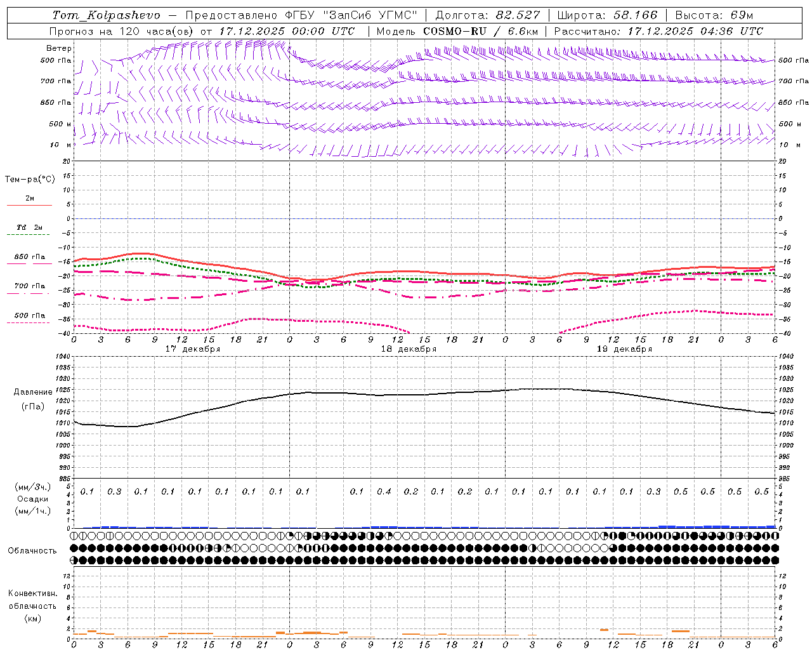Viewport: 812px width, 650px height.
Task: Click the Давление pressure panel label
Action: tap(33, 392)
